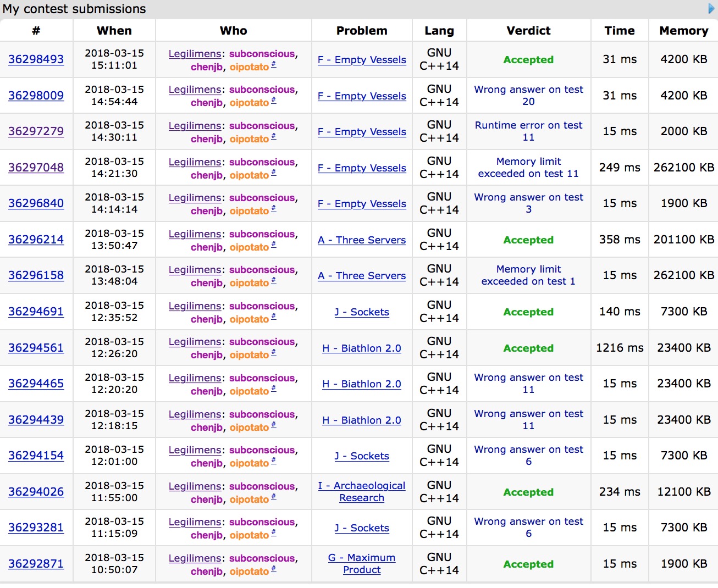718x588 pixels.
Task: Open F - Empty Vessels in row 36297048
Action: [x=362, y=168]
